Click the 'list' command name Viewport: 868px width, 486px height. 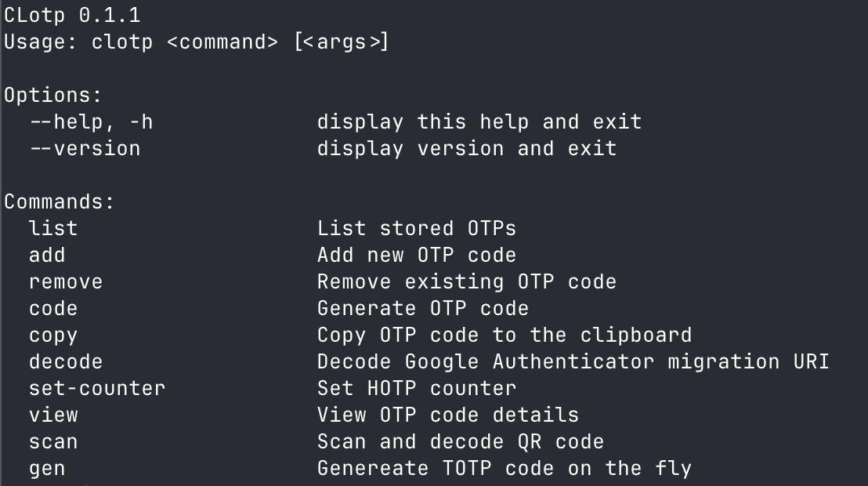pyautogui.click(x=53, y=228)
